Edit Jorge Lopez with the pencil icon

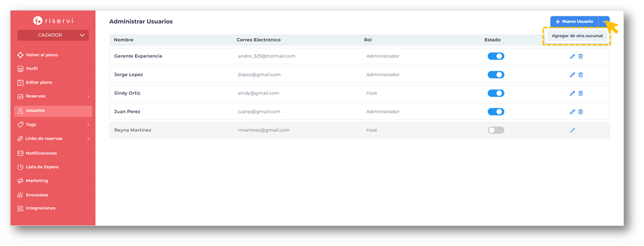click(572, 75)
